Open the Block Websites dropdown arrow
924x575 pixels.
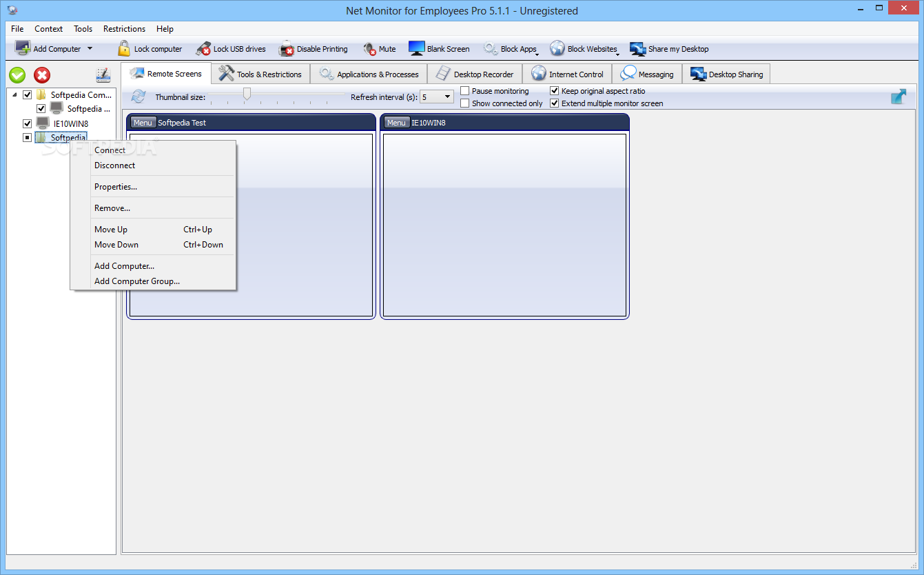618,53
